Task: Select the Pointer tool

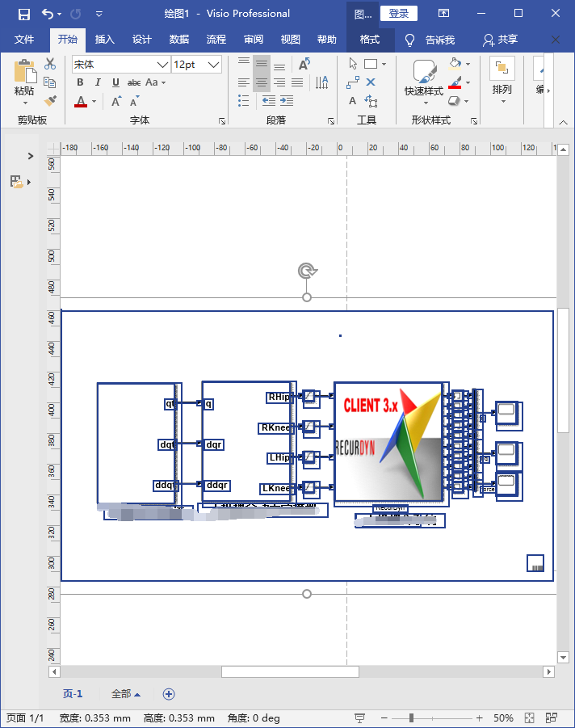Action: [353, 64]
